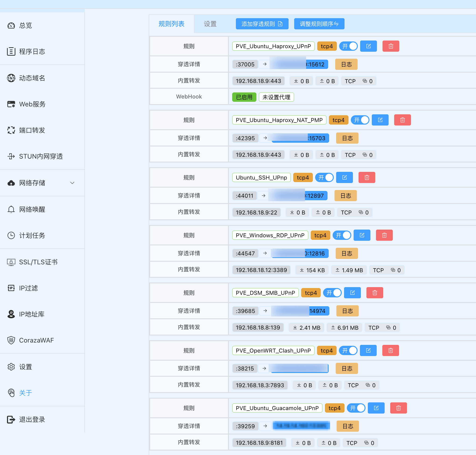Click the 添加穿透规则 button

pos(262,24)
